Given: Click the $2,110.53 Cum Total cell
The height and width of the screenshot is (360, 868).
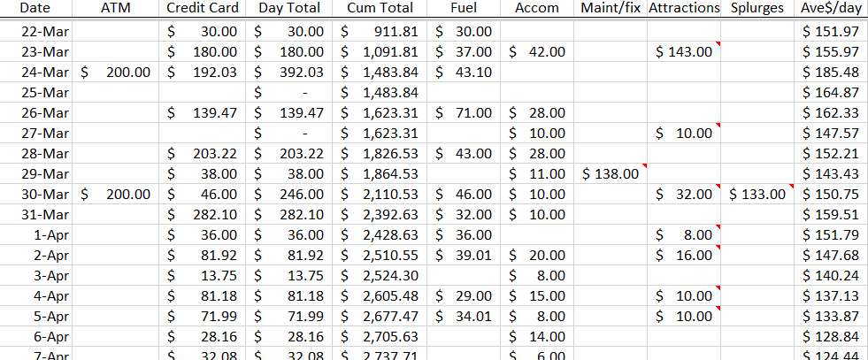Looking at the screenshot, I should [380, 194].
